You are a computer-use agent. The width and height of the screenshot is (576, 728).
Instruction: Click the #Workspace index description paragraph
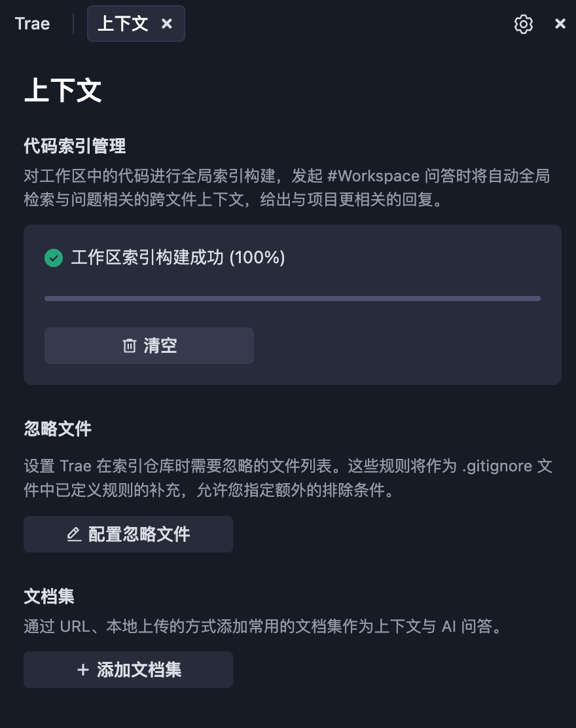pos(287,187)
